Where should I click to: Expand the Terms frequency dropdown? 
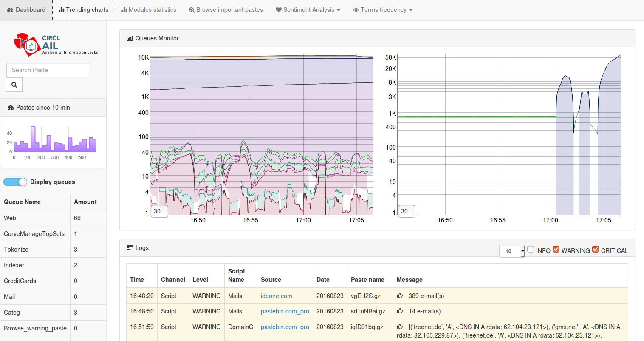pos(383,10)
